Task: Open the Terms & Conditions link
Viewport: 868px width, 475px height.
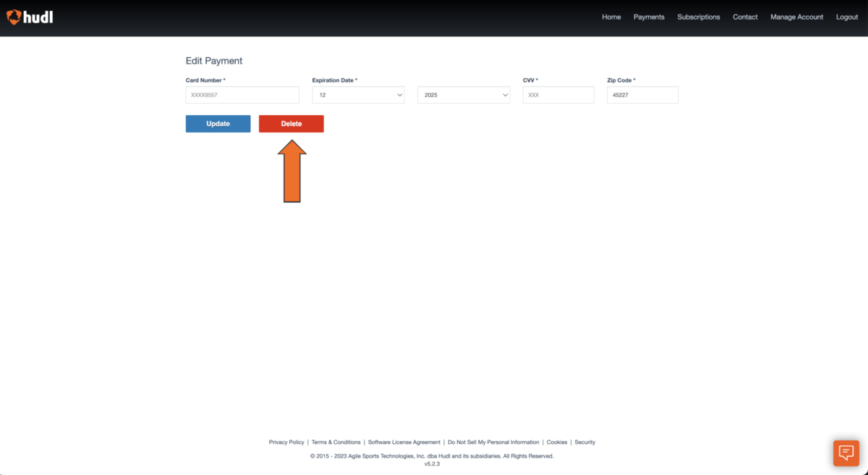Action: 336,442
